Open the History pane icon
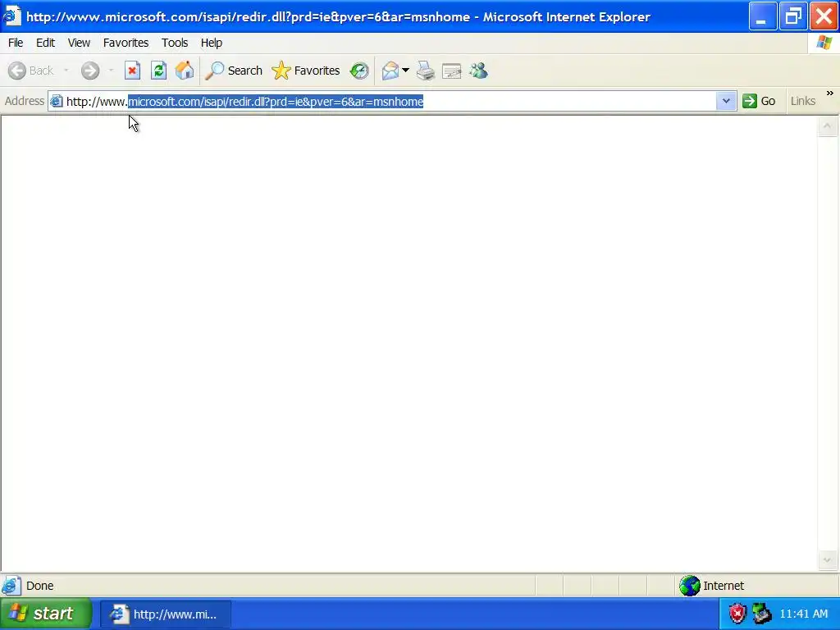 359,71
